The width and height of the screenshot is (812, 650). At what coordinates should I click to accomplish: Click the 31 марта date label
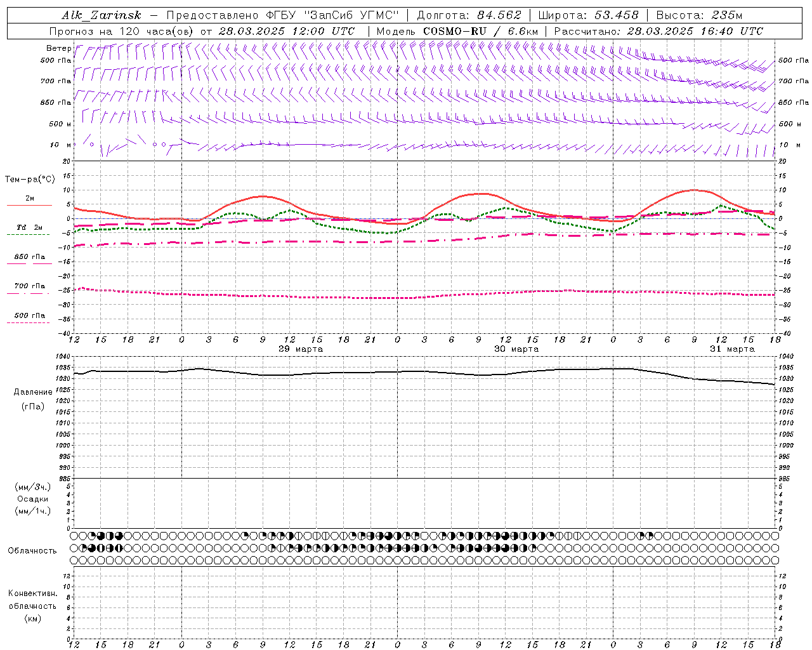click(x=732, y=349)
